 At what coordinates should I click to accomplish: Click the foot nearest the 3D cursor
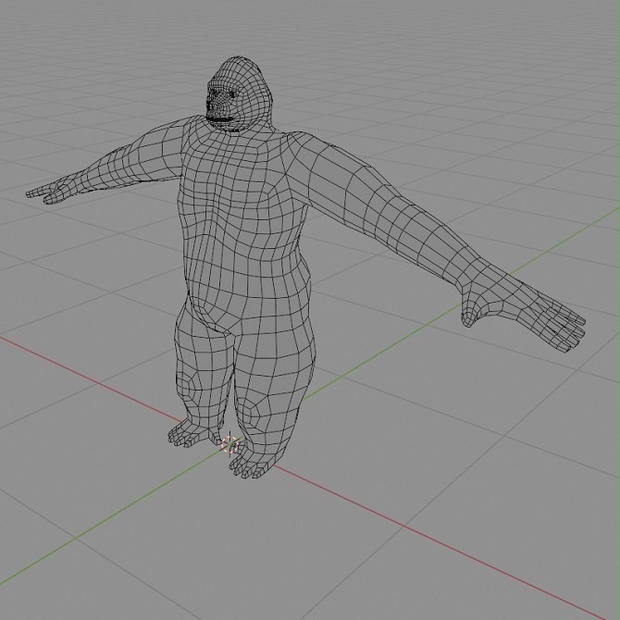(x=251, y=463)
